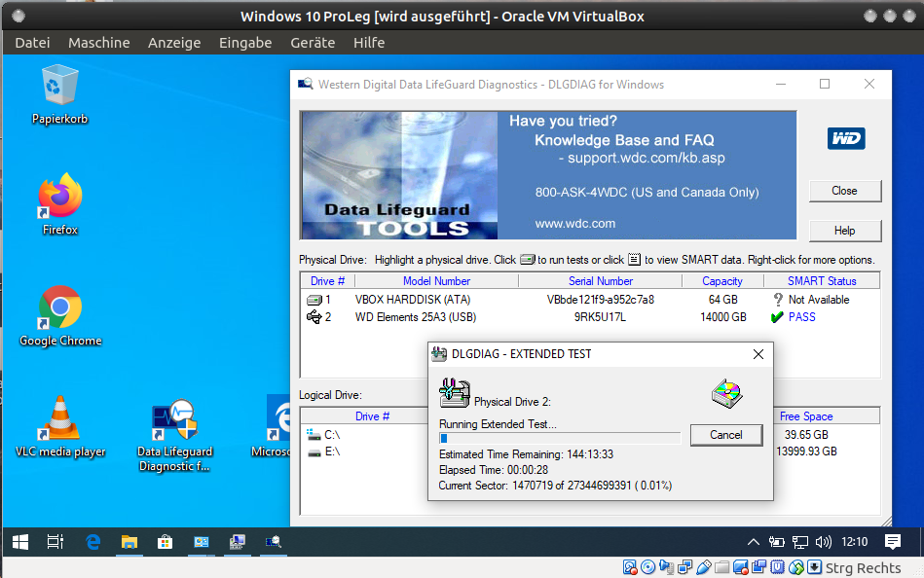Click WD logo in DLGDIAG

846,138
